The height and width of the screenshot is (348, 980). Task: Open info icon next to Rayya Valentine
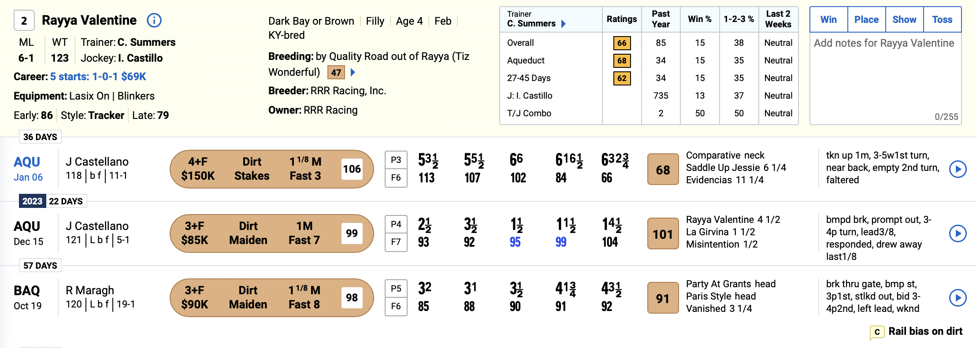pos(154,20)
